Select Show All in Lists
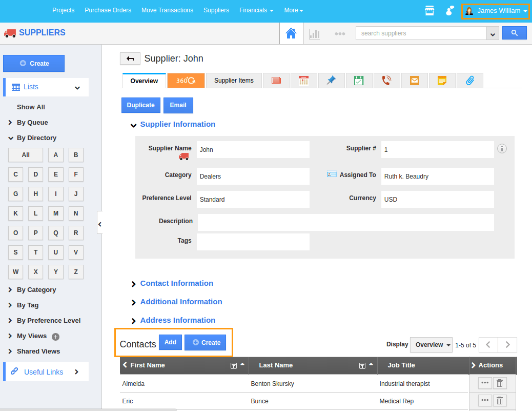Image resolution: width=532 pixels, height=411 pixels. tap(31, 107)
